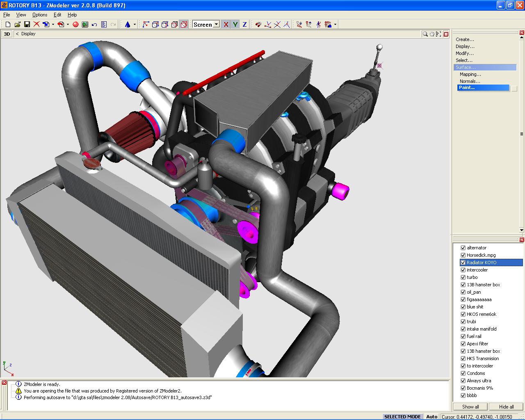This screenshot has width=525, height=420.
Task: Uncheck the intake manifold checkbox
Action: [463, 329]
